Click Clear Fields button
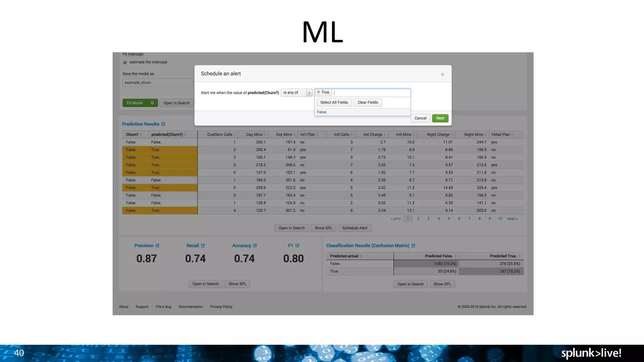Viewport: 644px width, 362px height. point(368,102)
